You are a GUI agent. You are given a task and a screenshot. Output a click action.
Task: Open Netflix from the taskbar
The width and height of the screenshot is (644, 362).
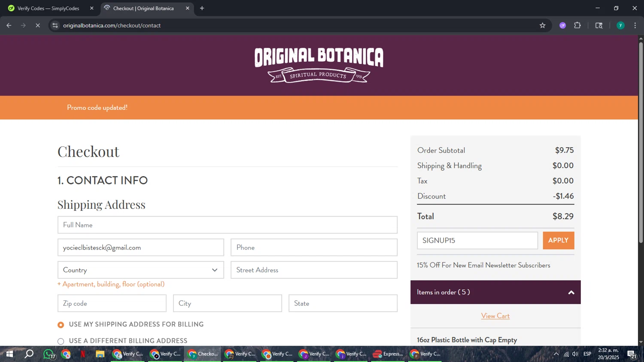83,354
